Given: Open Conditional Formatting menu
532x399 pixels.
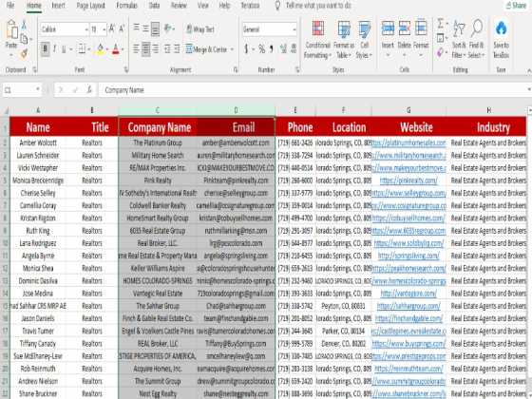Looking at the screenshot, I should (317, 40).
